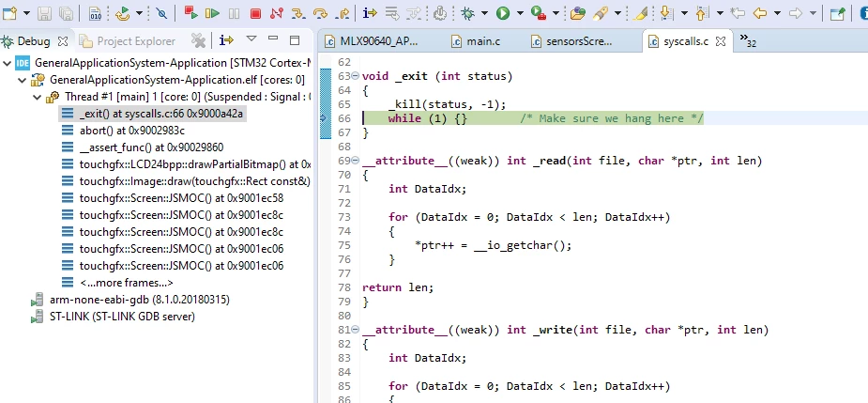
Task: Open the Next Annotation dropdown arrow
Action: [x=684, y=13]
